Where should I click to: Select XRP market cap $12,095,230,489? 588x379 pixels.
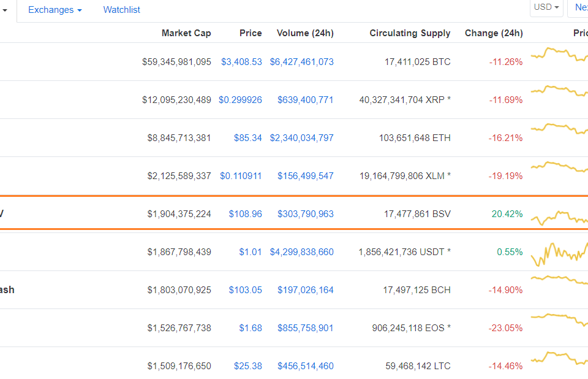[x=176, y=100]
